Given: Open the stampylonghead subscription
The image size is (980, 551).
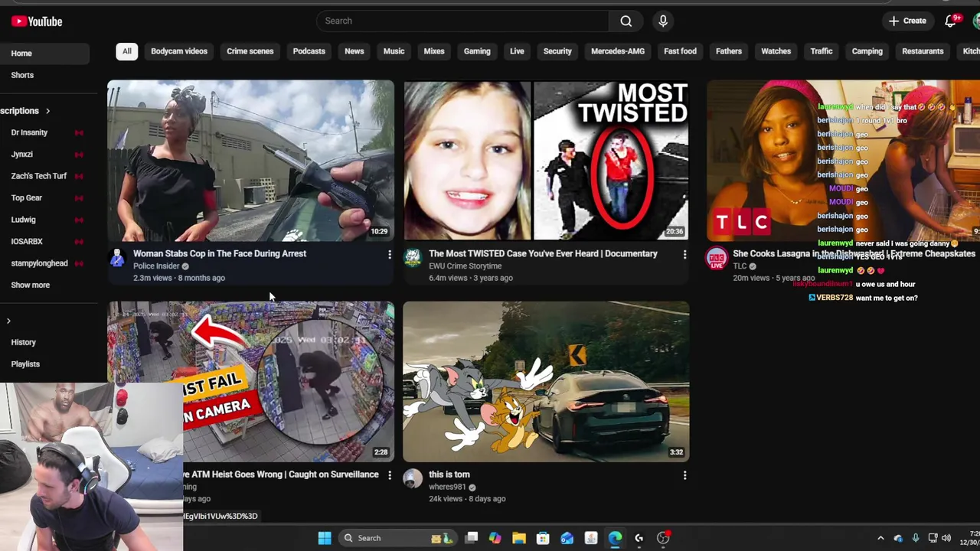Looking at the screenshot, I should pos(39,263).
